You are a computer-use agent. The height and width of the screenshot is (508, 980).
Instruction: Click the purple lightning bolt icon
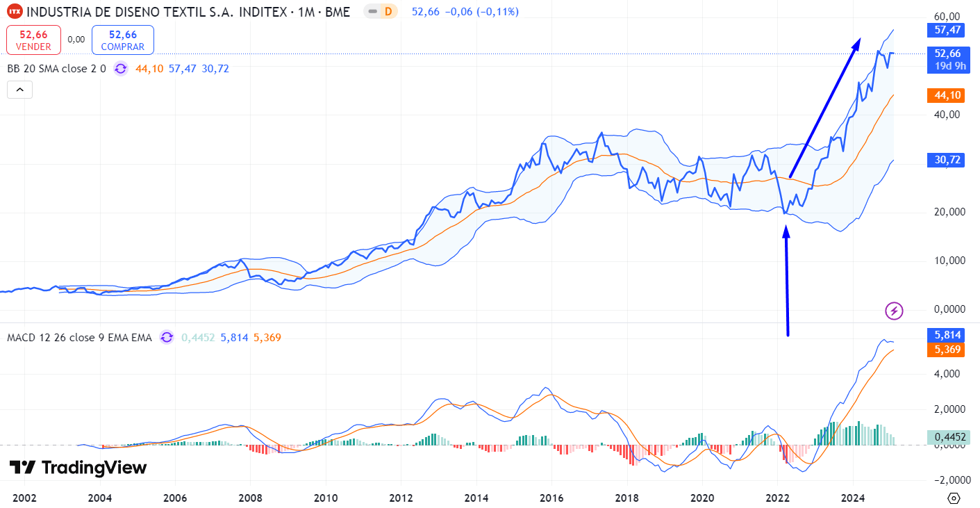coord(894,311)
